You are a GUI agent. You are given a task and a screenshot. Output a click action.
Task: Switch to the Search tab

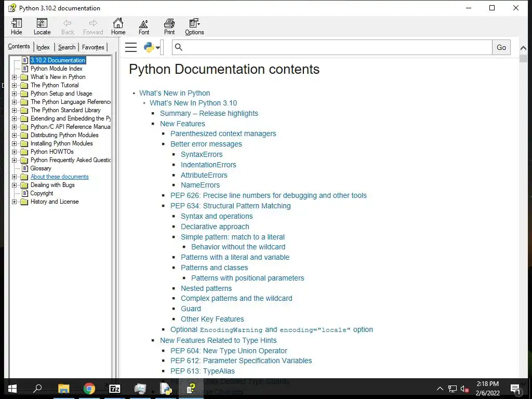(67, 47)
